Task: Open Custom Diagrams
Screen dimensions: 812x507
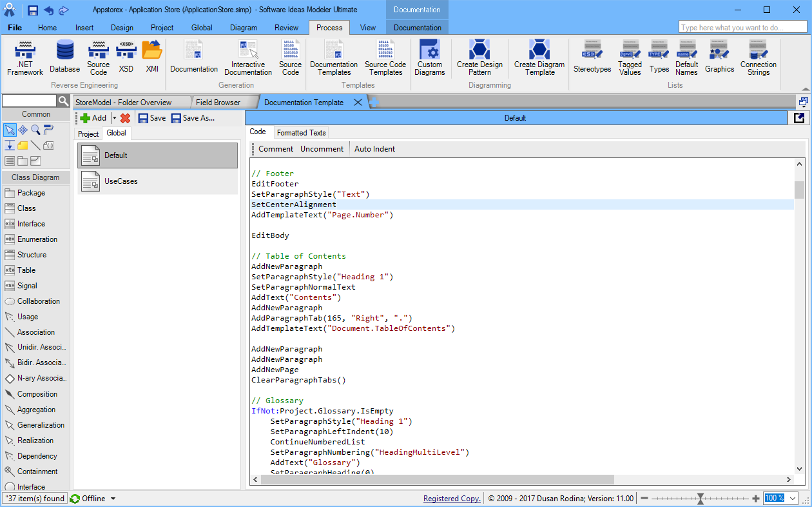Action: (430, 57)
